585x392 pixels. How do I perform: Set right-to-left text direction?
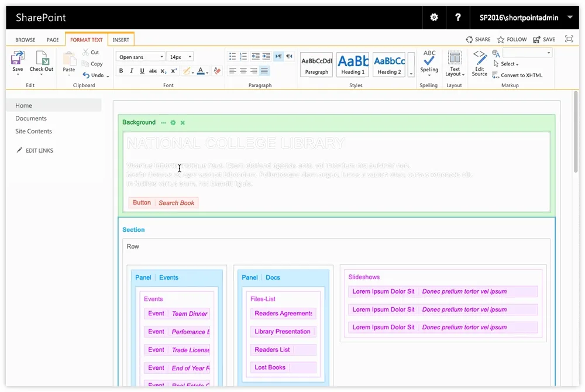tap(289, 56)
